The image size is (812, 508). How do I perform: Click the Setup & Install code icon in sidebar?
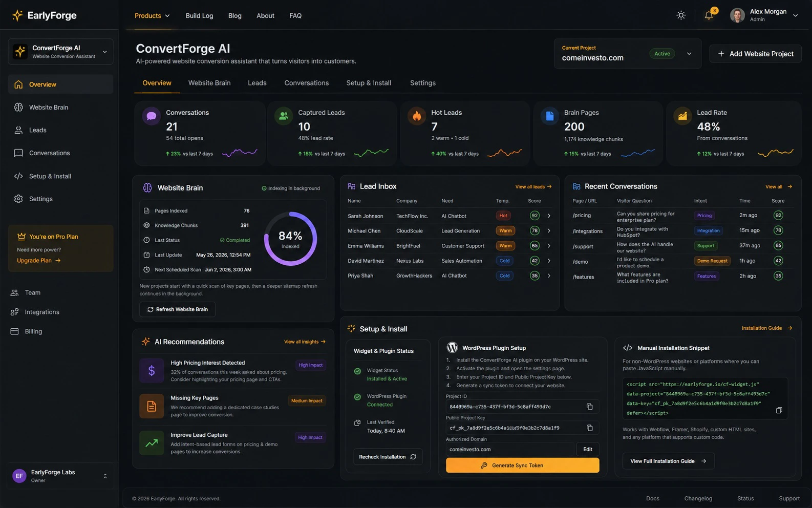(x=18, y=176)
